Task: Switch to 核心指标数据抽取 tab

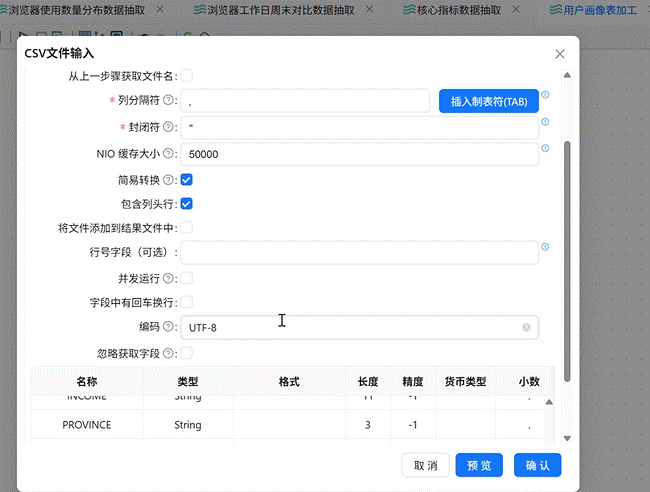Action: pos(458,10)
